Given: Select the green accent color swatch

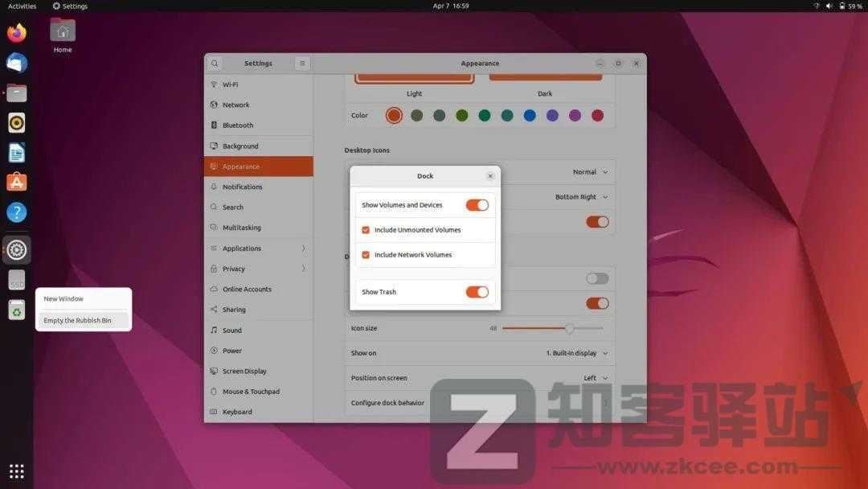Looking at the screenshot, I should tap(462, 115).
